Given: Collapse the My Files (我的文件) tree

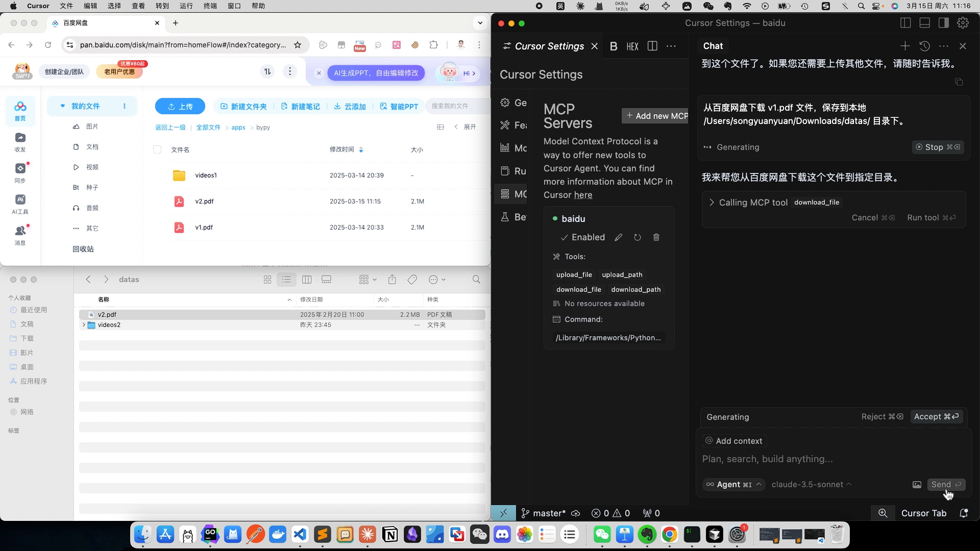Looking at the screenshot, I should click(63, 106).
